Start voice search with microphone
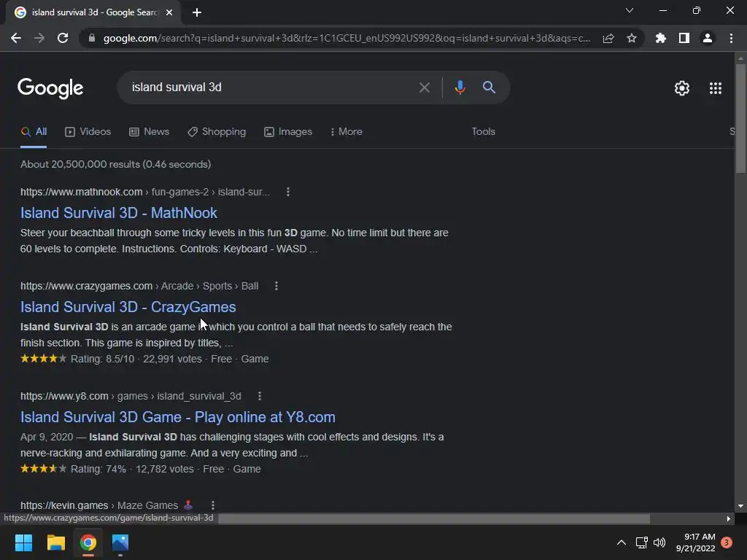 [x=460, y=87]
